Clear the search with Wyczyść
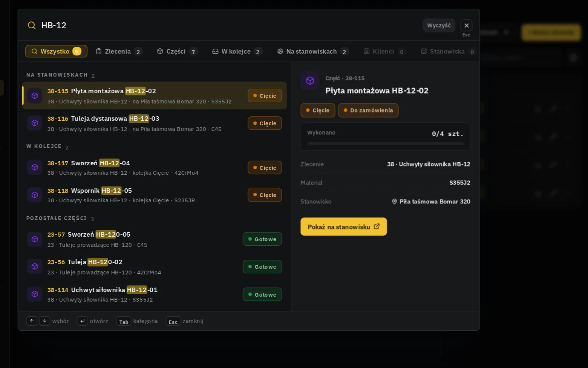Viewport: 588px width, 368px height. (439, 25)
